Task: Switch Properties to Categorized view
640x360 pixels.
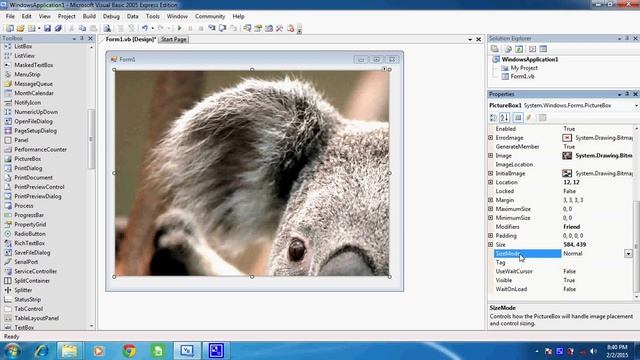Action: [493, 118]
